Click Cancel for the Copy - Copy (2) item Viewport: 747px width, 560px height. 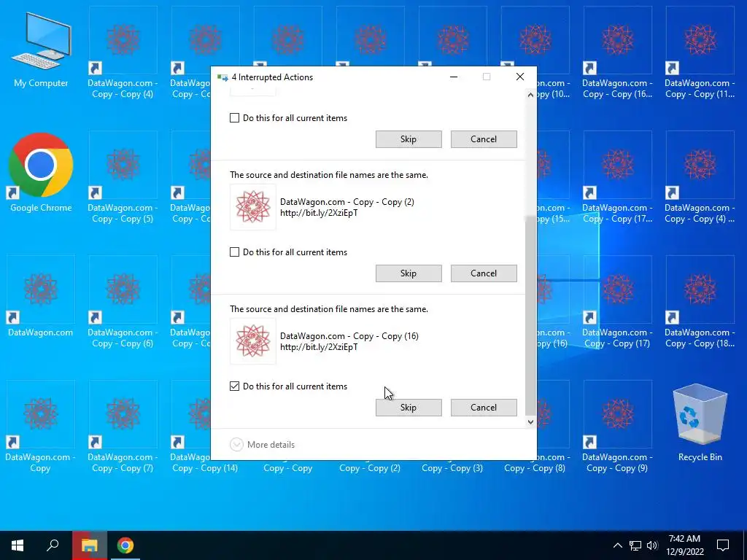pos(484,273)
